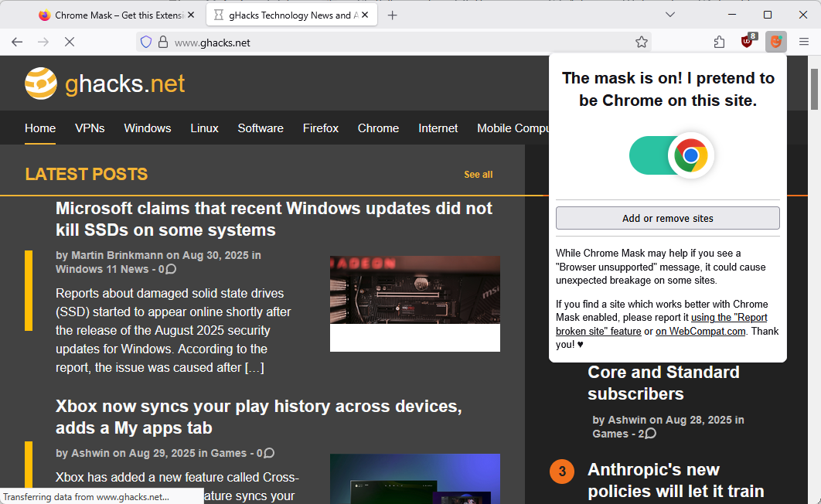Image resolution: width=821 pixels, height=504 pixels.
Task: Open the Chrome menu item
Action: 378,128
